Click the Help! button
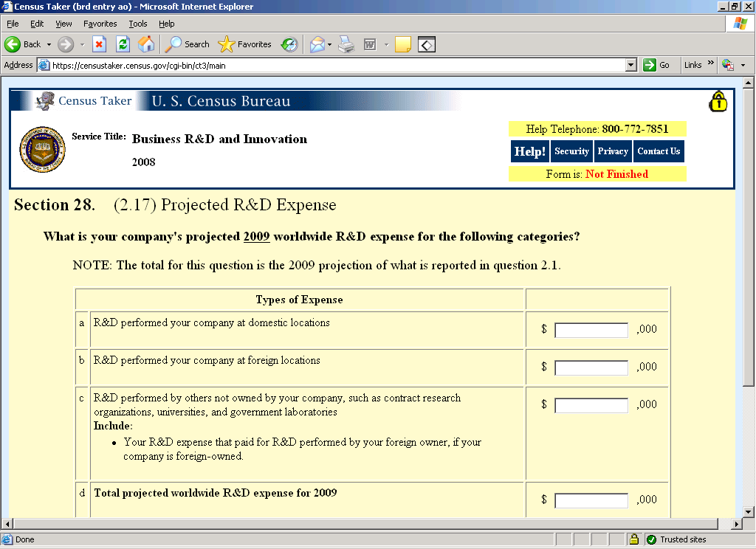 pos(529,151)
